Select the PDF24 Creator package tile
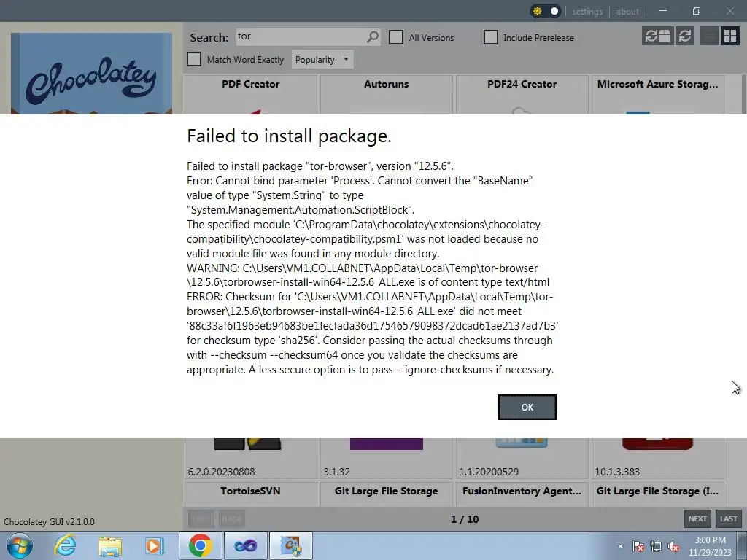747x560 pixels. 522,94
